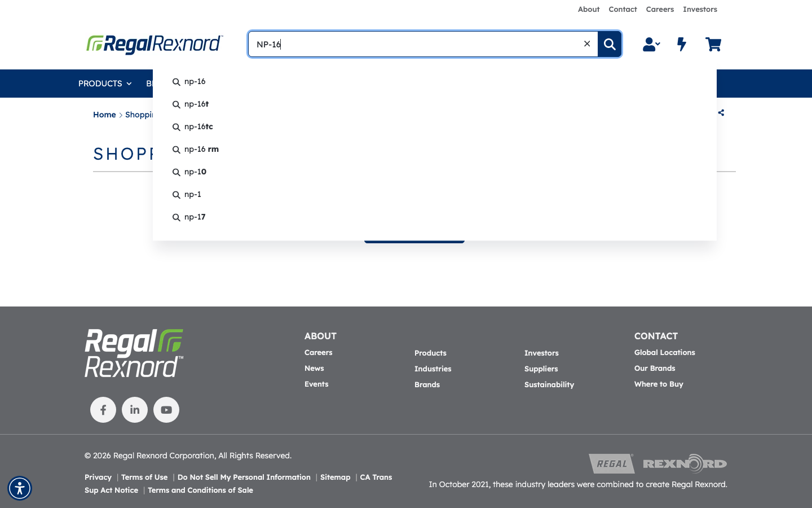Visit the YouTube channel icon
Viewport: 812px width, 508px height.
click(x=166, y=410)
